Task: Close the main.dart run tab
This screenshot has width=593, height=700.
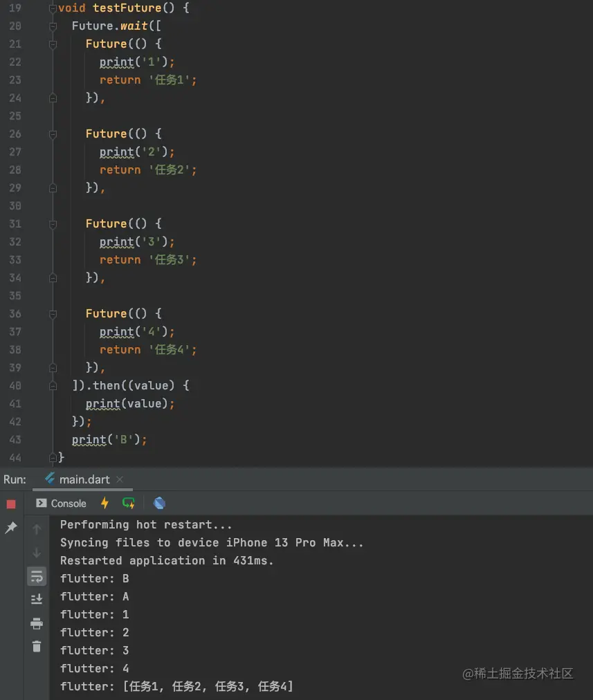Action: pyautogui.click(x=119, y=479)
